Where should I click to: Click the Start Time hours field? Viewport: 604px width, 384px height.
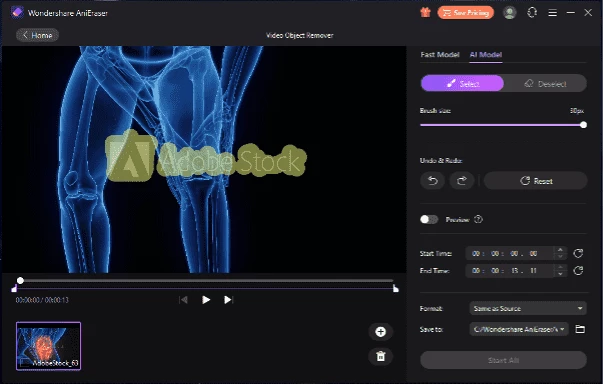(x=476, y=253)
